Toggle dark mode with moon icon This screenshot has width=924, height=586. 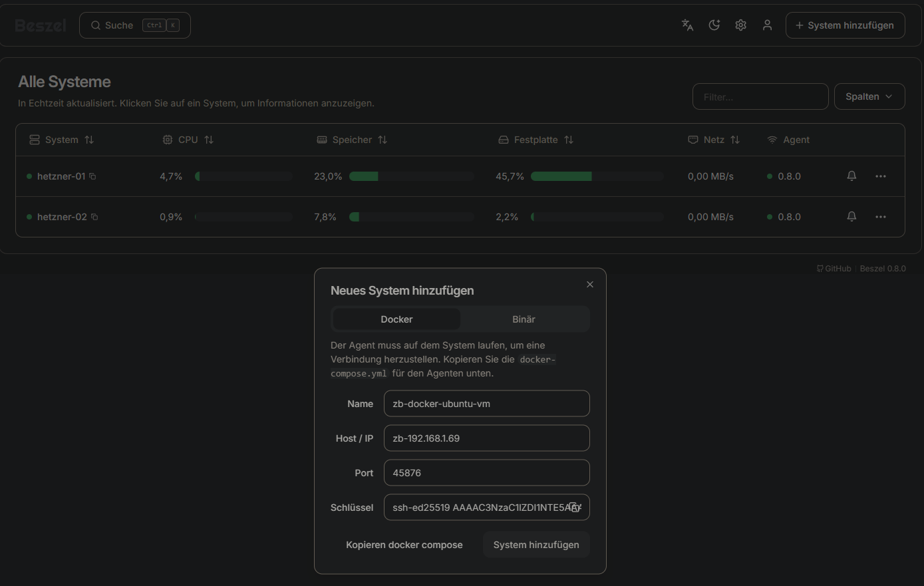714,25
